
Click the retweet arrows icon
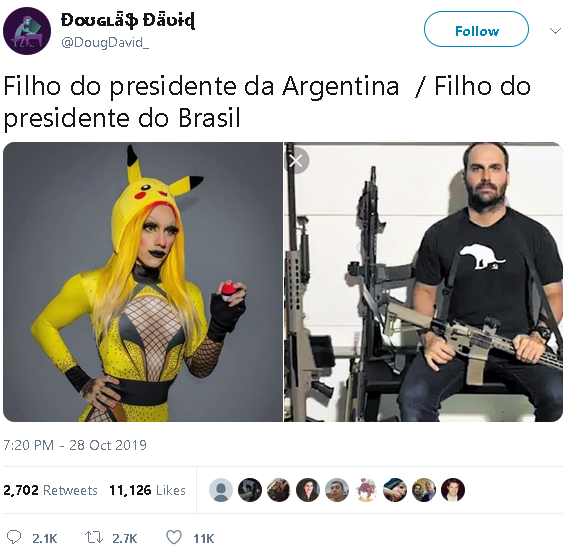(x=94, y=537)
